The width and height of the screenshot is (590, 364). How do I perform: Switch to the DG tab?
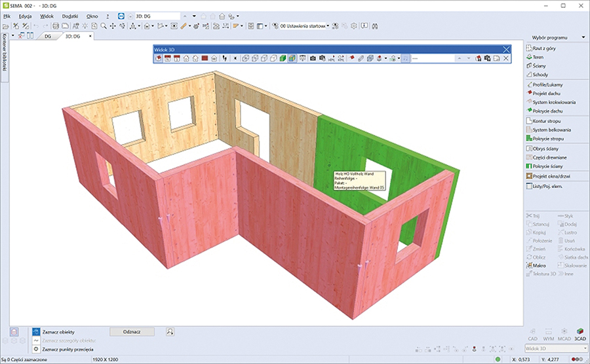48,37
